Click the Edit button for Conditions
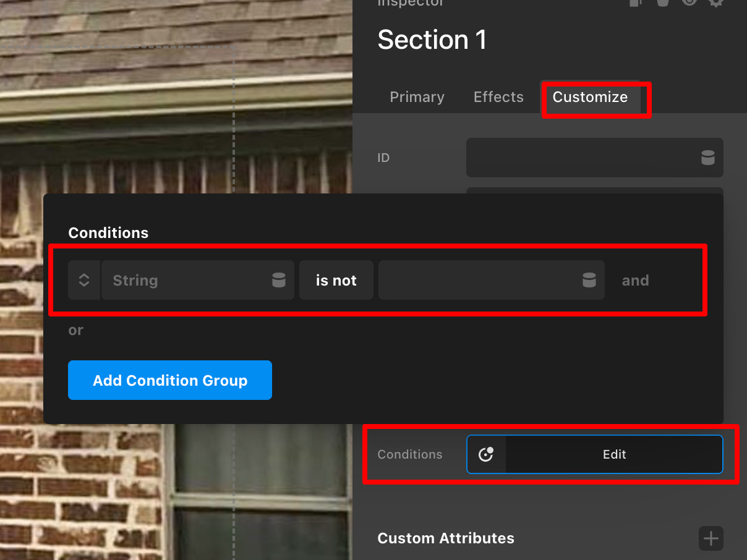Screen dimensions: 747x560 coord(614,454)
